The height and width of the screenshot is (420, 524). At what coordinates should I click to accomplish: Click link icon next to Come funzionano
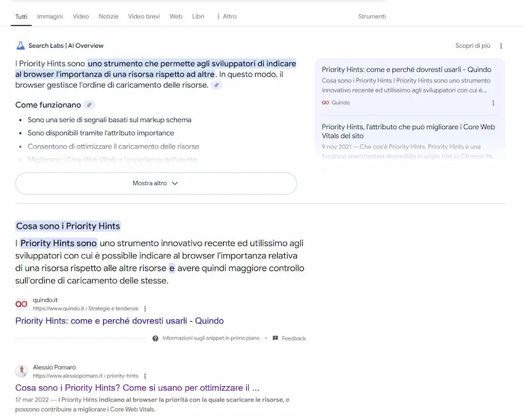[89, 105]
